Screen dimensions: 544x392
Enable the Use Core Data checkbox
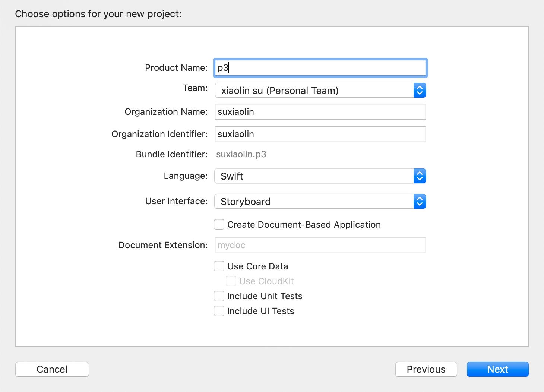click(x=219, y=266)
